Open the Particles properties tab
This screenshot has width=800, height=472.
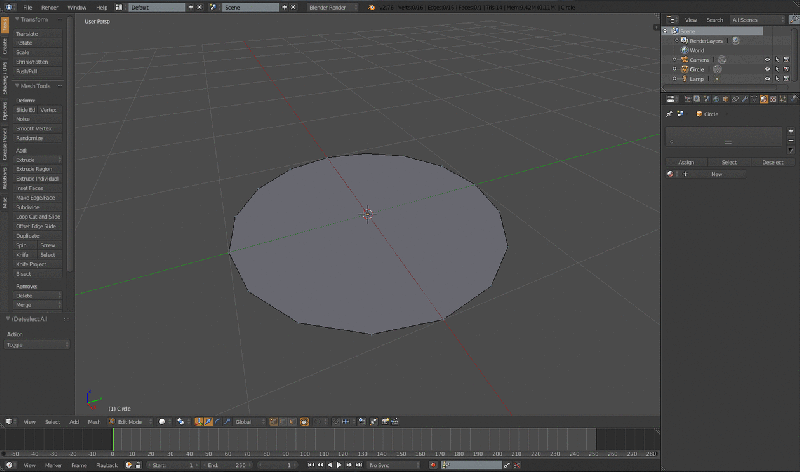coord(783,99)
